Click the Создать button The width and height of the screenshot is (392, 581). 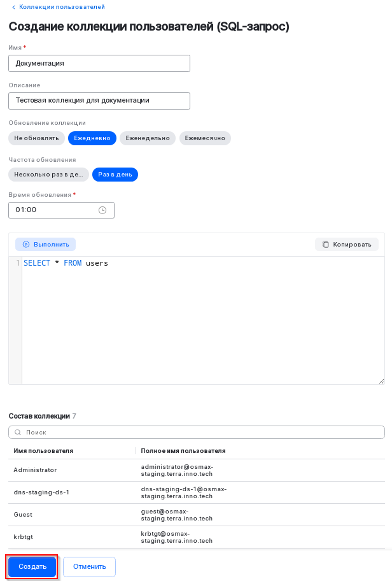31,566
